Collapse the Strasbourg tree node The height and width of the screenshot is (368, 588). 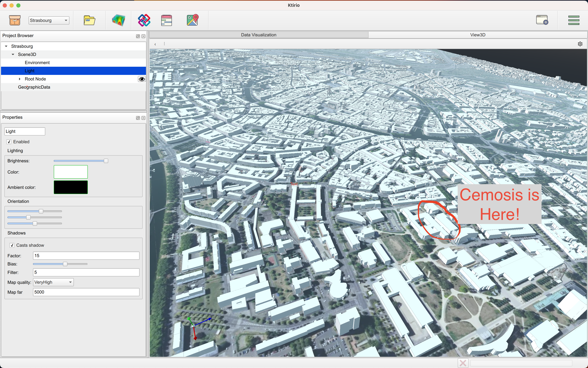click(x=6, y=46)
